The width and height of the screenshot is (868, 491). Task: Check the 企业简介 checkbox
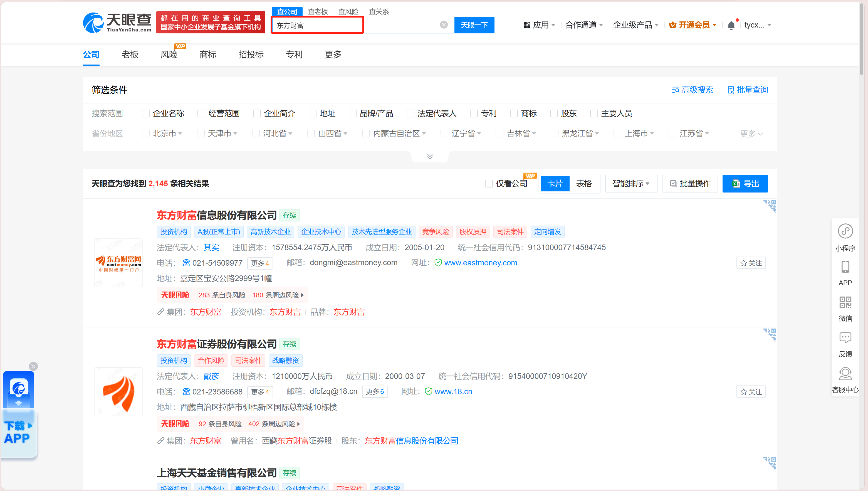[x=257, y=114]
